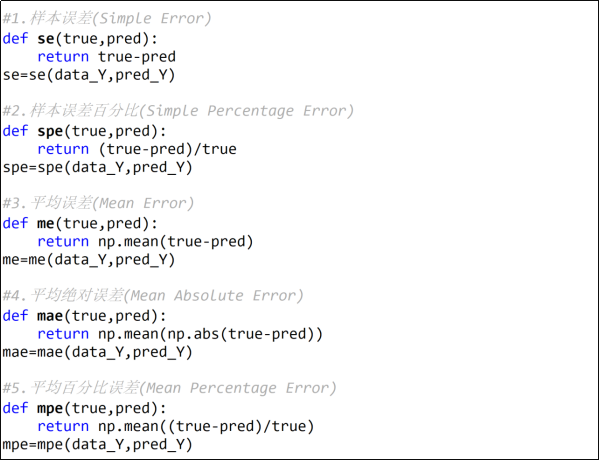
Task: Click the 'Mean Absolute Error' comment line
Action: (153, 296)
